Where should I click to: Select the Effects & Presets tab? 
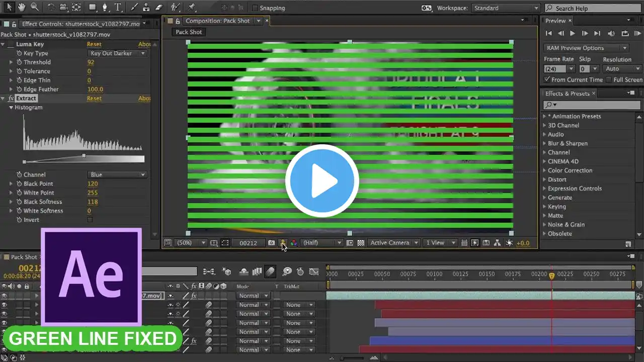pos(567,94)
